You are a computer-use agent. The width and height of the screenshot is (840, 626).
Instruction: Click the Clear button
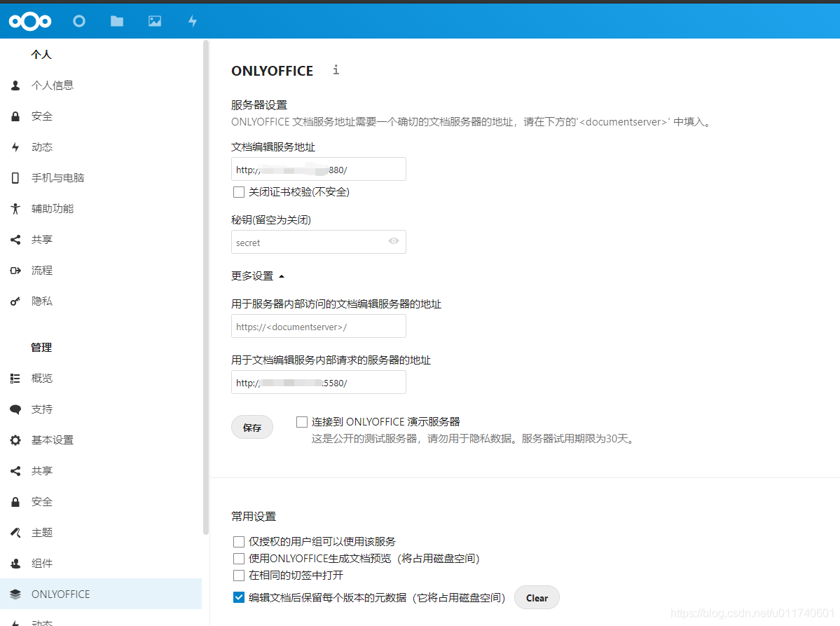(x=537, y=597)
